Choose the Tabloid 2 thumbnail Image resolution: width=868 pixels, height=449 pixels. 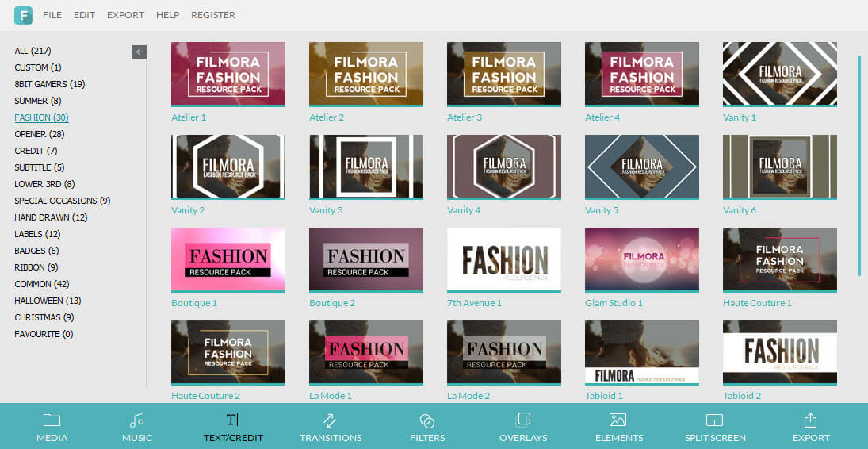click(779, 352)
